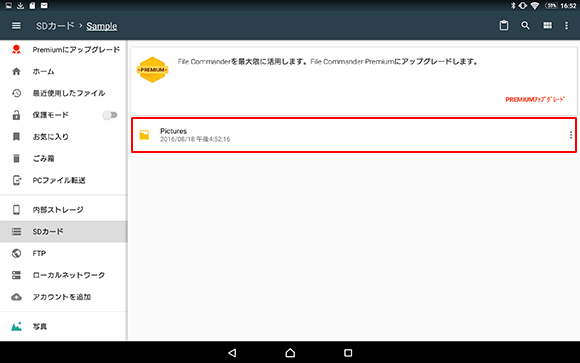Screen dimensions: 580x363
Task: Select アカウントを追加 entry
Action: (x=64, y=297)
